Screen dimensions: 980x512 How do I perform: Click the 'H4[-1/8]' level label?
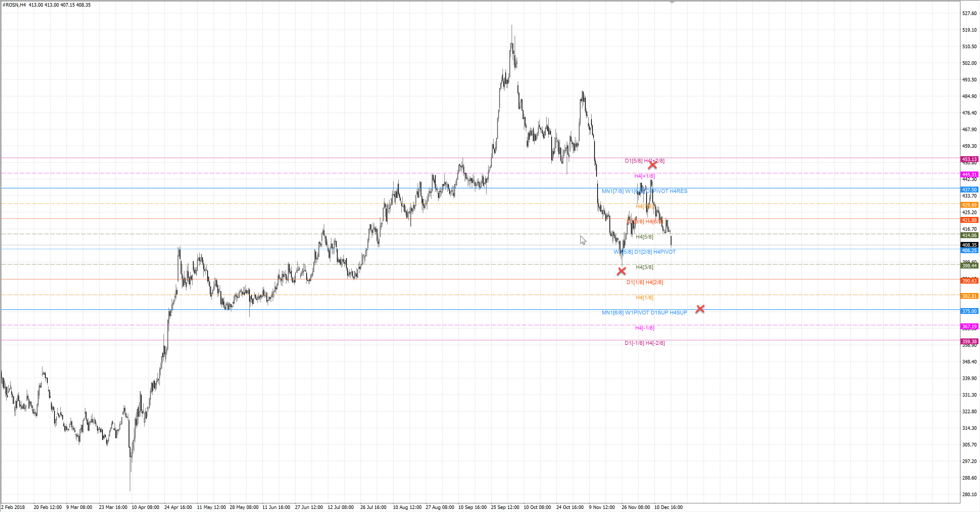pos(644,328)
